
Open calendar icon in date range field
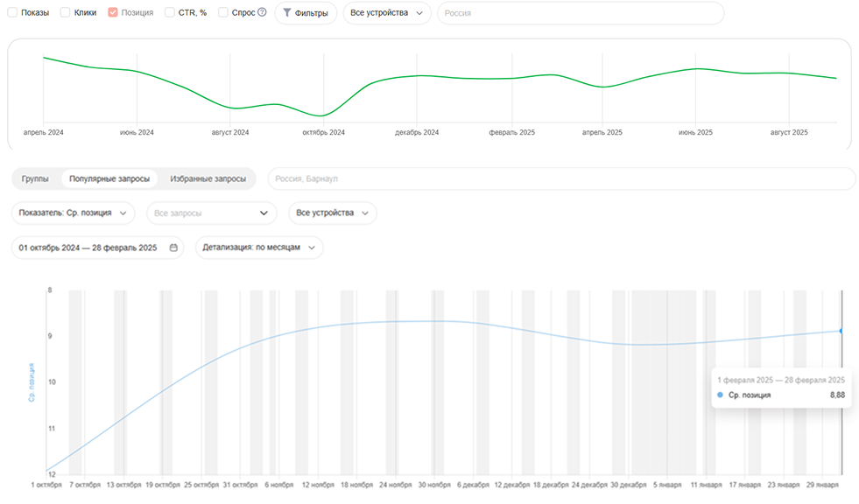pyautogui.click(x=173, y=248)
